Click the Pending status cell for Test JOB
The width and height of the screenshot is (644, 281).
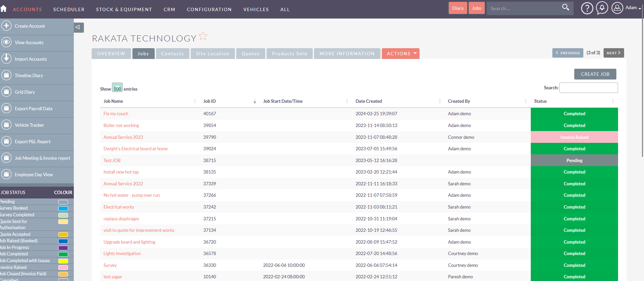(x=574, y=160)
